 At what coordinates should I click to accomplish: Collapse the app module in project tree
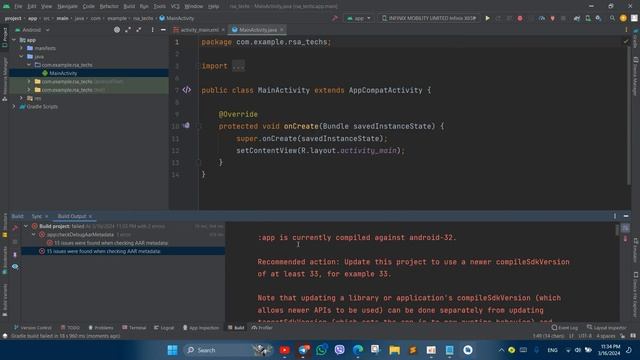click(14, 40)
